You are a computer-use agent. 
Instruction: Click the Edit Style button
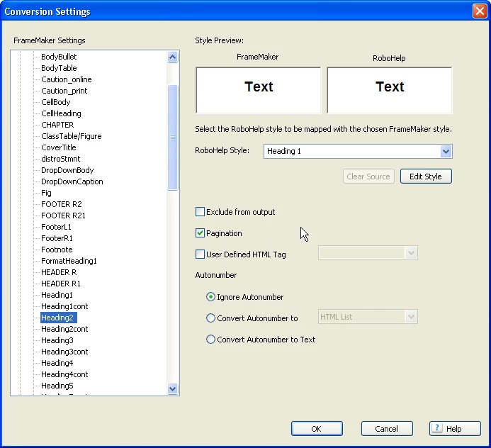(426, 177)
